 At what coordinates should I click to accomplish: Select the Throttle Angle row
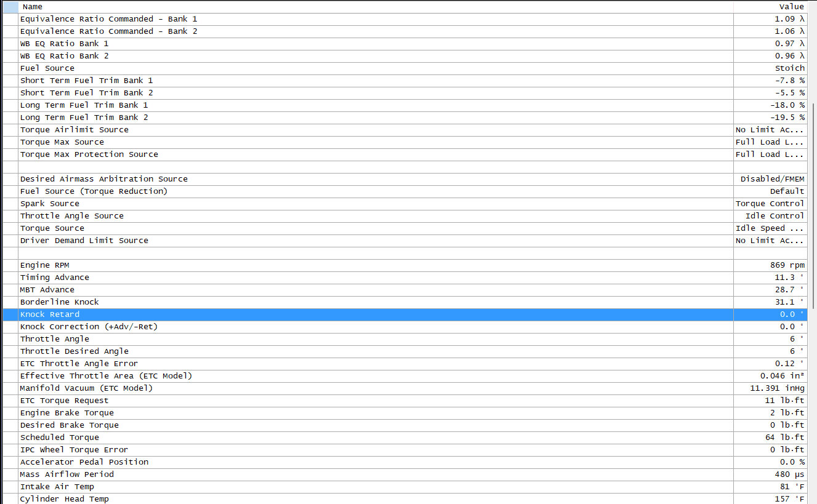click(405, 339)
